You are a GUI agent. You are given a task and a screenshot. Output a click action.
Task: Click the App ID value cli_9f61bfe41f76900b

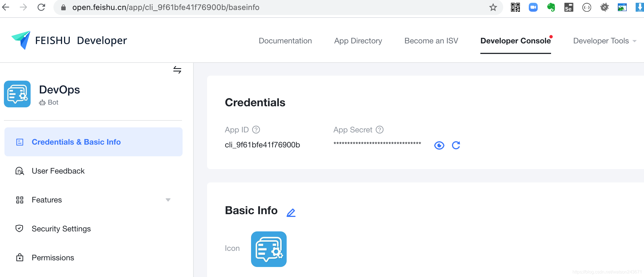[262, 145]
